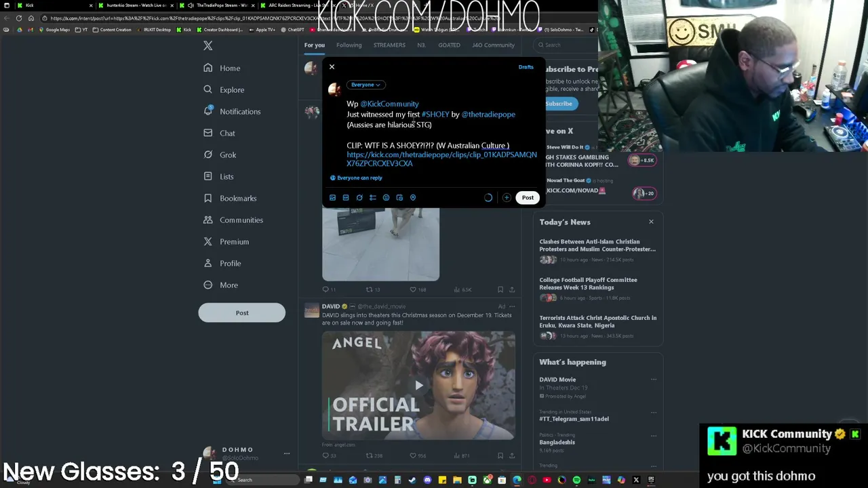This screenshot has height=488, width=868.
Task: Click the X logo in sidebar
Action: (208, 45)
